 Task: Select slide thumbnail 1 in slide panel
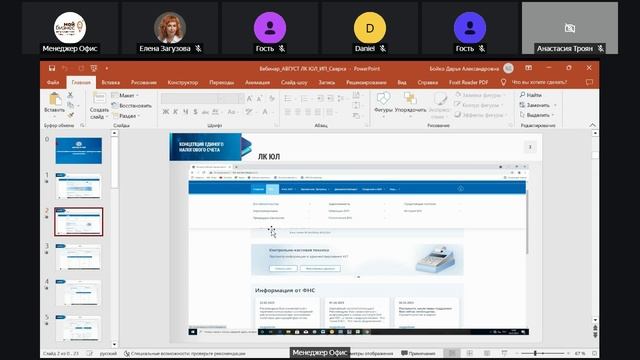tap(78, 186)
